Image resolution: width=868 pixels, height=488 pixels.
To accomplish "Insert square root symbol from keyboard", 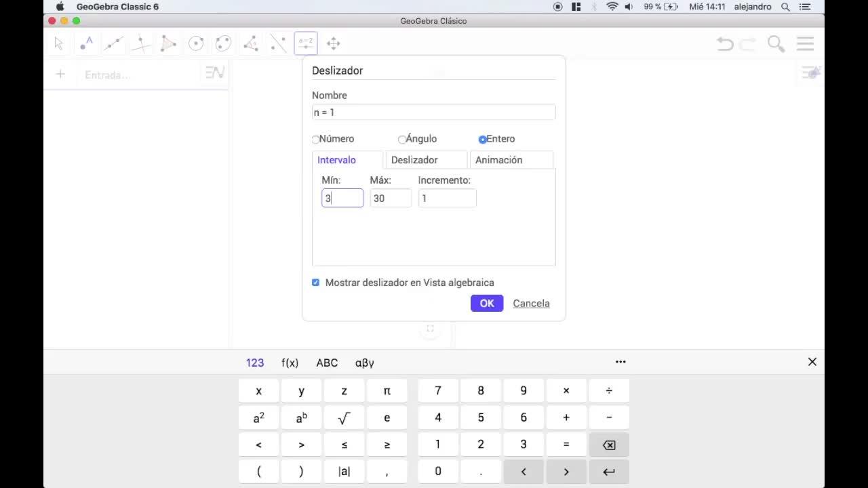I will [x=344, y=418].
